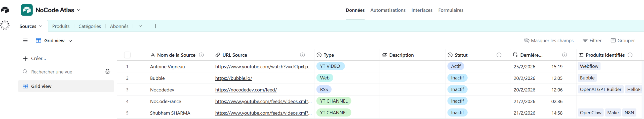644x119 pixels.
Task: Open the Produits table tab
Action: (61, 26)
